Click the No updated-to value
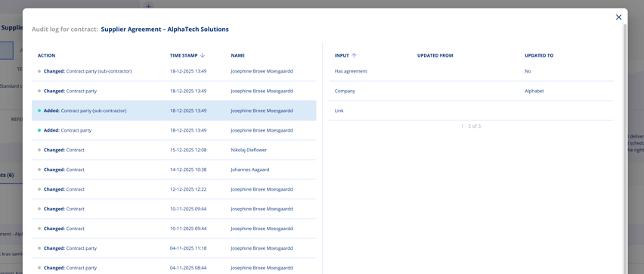This screenshot has width=644, height=274. coord(528,71)
